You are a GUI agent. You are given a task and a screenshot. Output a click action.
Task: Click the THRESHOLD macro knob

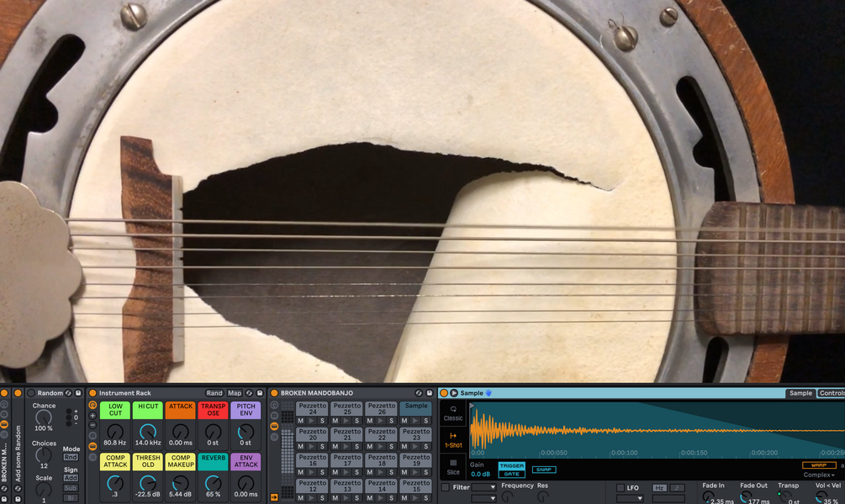click(x=148, y=482)
